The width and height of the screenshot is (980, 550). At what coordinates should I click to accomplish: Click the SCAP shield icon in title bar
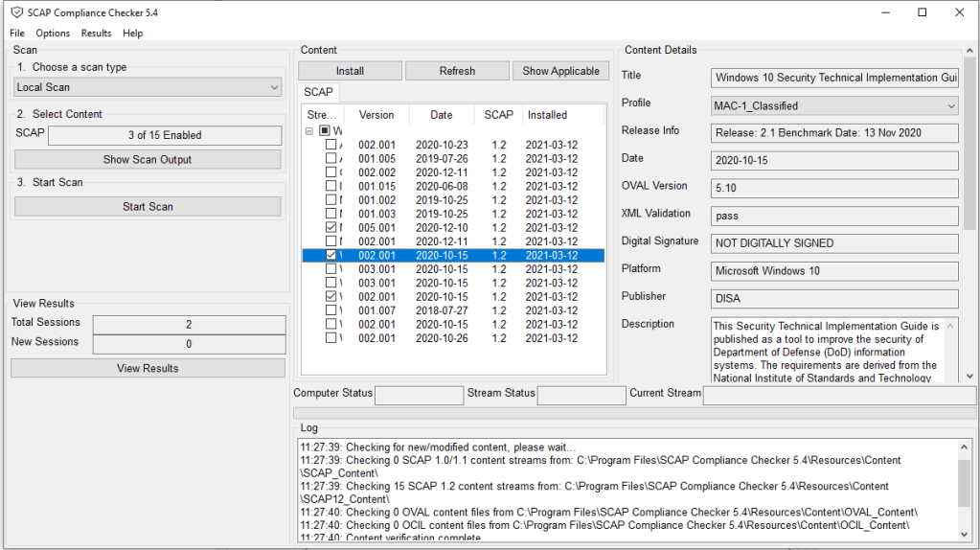coord(16,12)
